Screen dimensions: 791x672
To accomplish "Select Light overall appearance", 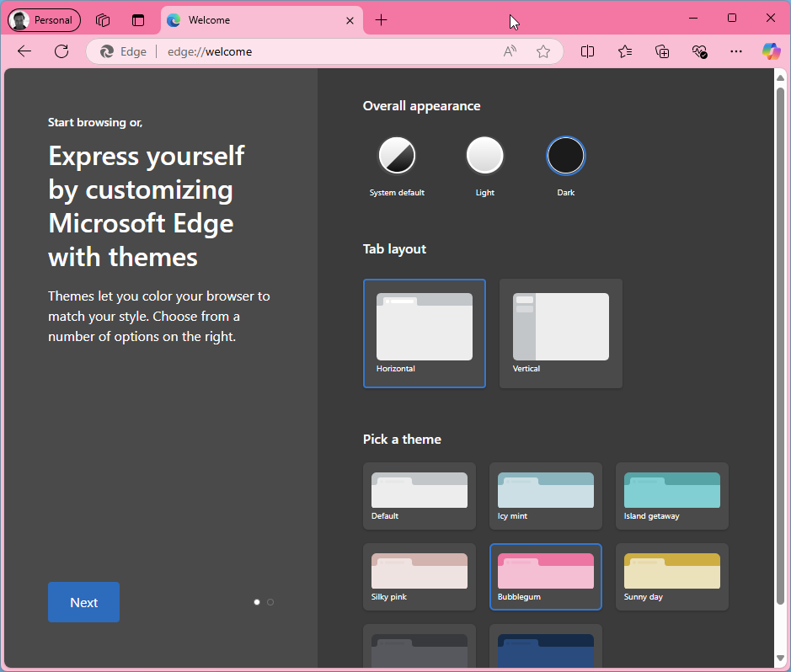I will point(484,155).
